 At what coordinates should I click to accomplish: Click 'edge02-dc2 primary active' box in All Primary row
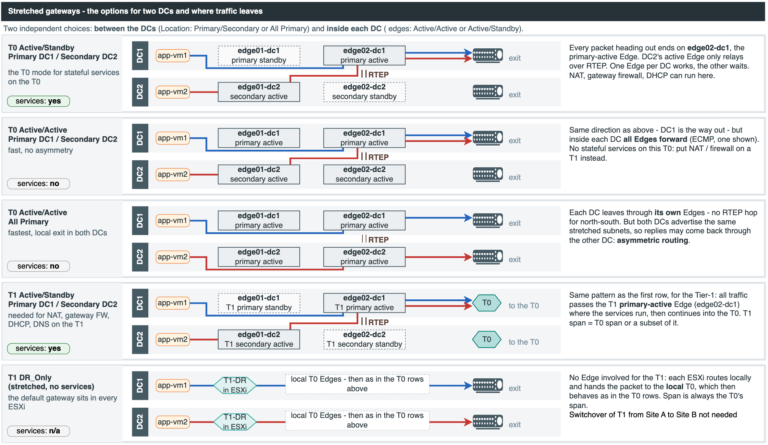point(364,257)
